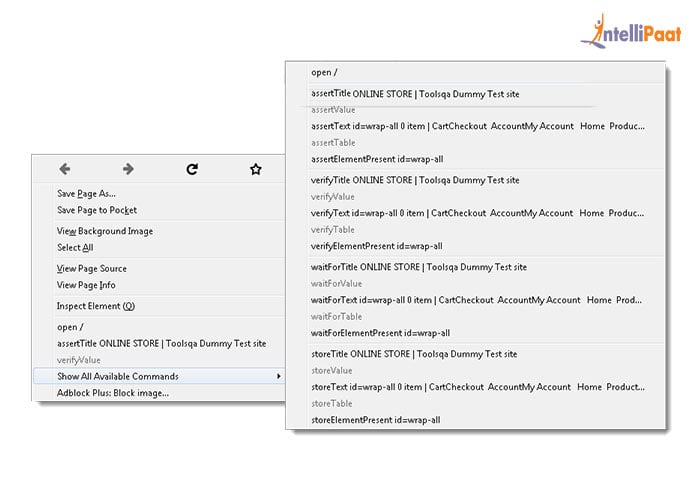Open View Page Info

tap(86, 285)
